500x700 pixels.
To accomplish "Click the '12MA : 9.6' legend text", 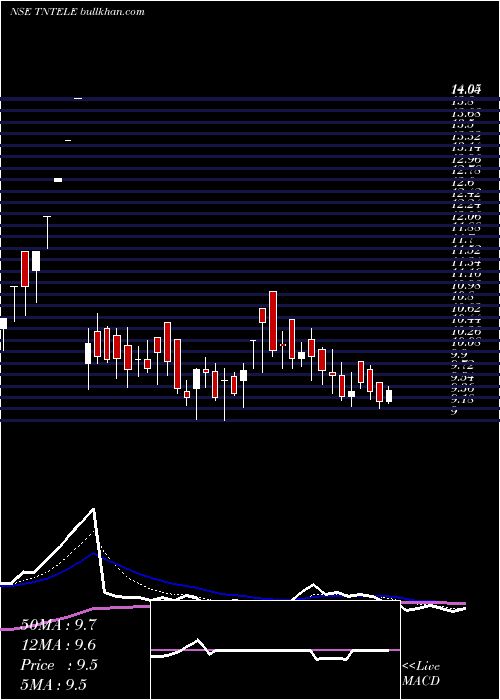I will [58, 645].
